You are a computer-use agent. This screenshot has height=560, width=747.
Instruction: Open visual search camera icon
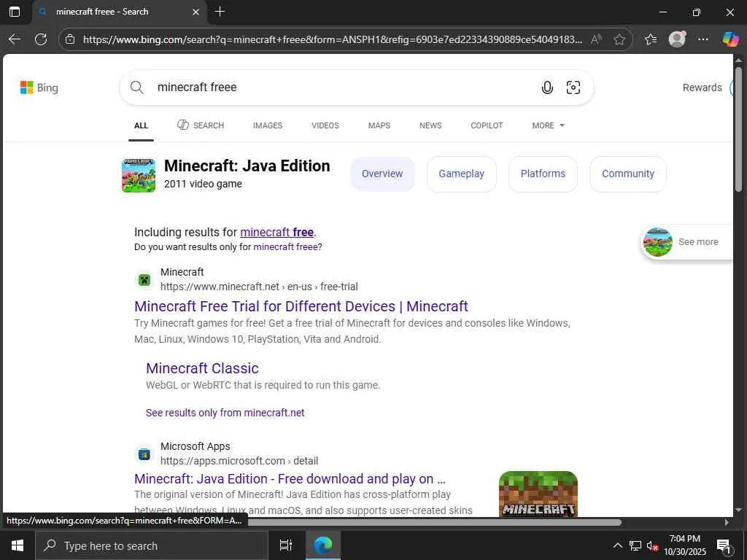coord(573,87)
